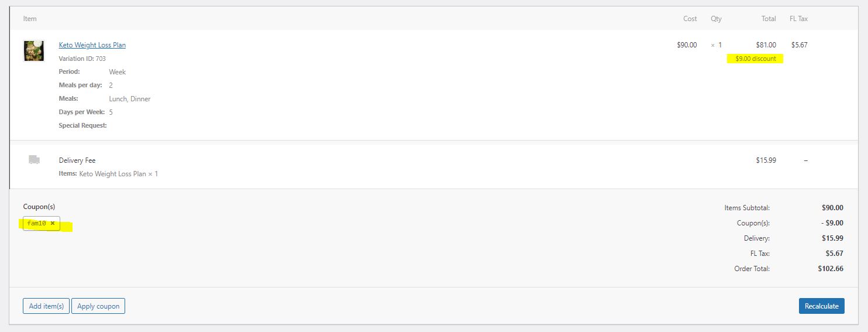
Task: Click the Total column header
Action: click(769, 19)
